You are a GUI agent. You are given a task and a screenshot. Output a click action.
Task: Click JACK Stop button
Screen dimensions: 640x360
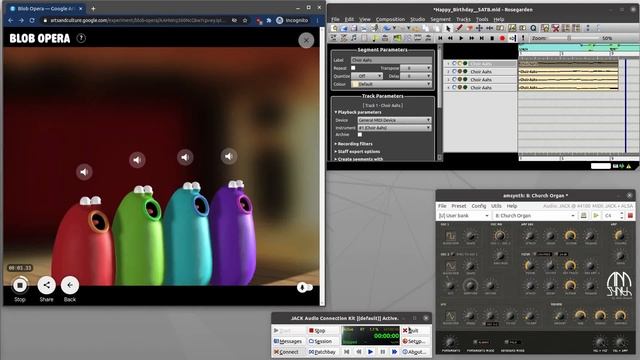coord(322,331)
